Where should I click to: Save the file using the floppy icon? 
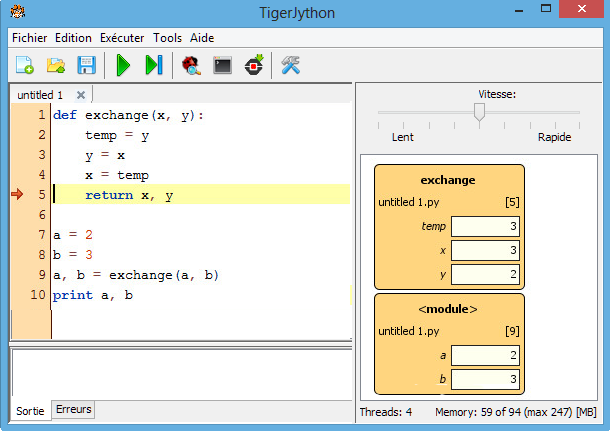tap(86, 65)
